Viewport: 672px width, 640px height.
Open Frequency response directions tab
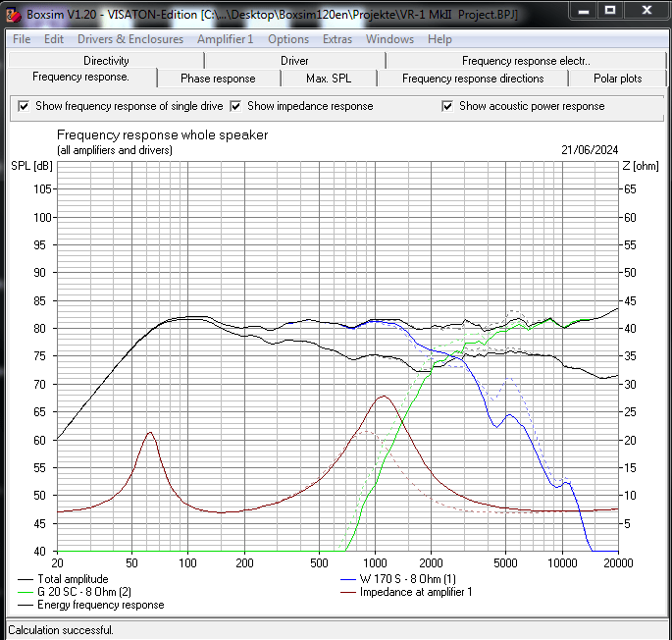[473, 79]
